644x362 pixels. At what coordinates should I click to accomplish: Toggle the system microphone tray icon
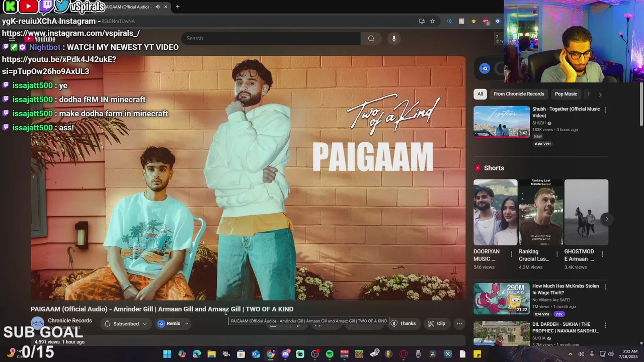click(x=592, y=354)
